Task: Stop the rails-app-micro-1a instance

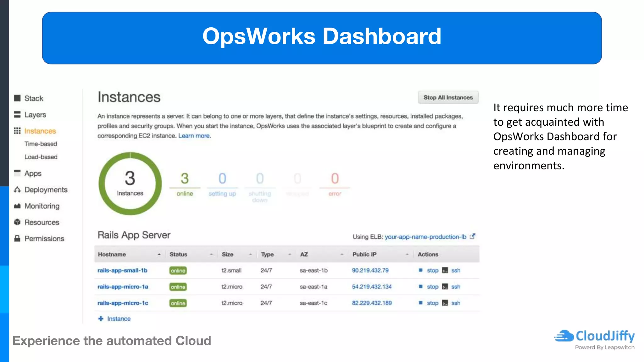Action: click(x=433, y=287)
